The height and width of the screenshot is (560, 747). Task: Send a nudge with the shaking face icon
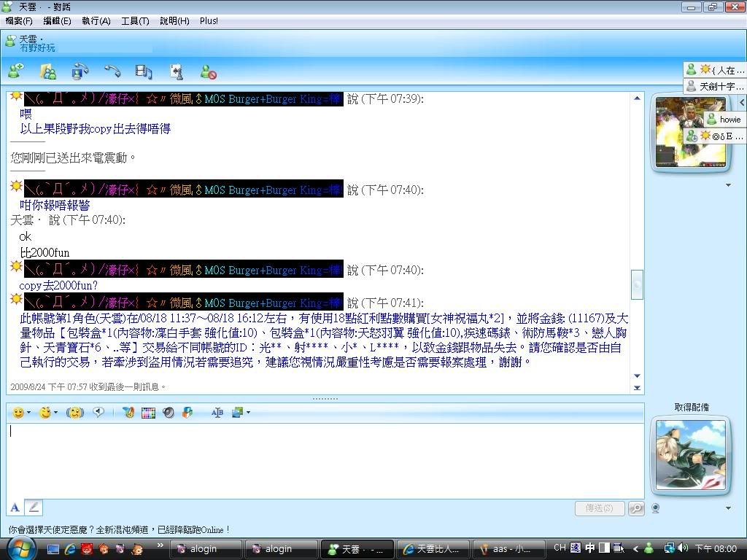click(x=74, y=413)
